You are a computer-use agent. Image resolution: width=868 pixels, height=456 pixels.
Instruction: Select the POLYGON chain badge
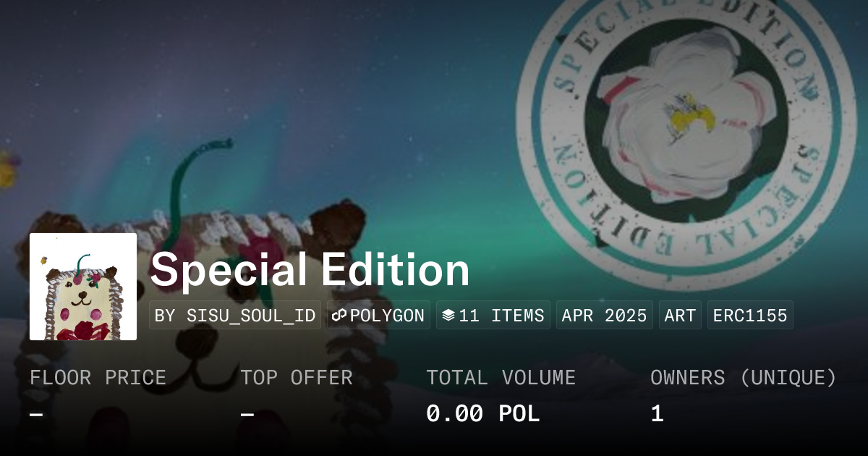(x=378, y=316)
